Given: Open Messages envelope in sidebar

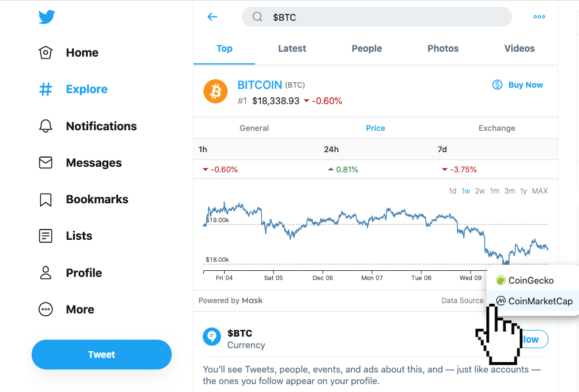Looking at the screenshot, I should click(x=46, y=163).
